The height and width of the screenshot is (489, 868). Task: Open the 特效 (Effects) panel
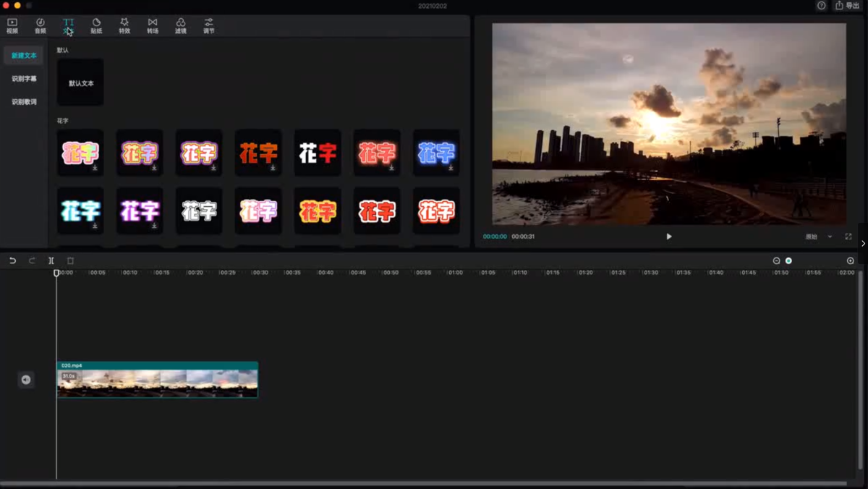click(x=124, y=26)
